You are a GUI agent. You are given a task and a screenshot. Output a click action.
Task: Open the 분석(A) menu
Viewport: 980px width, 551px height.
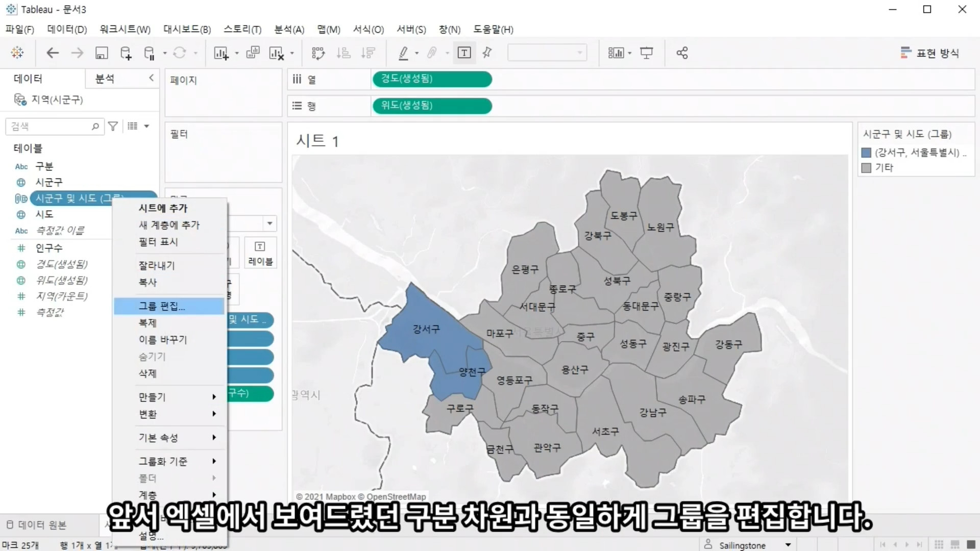point(289,30)
